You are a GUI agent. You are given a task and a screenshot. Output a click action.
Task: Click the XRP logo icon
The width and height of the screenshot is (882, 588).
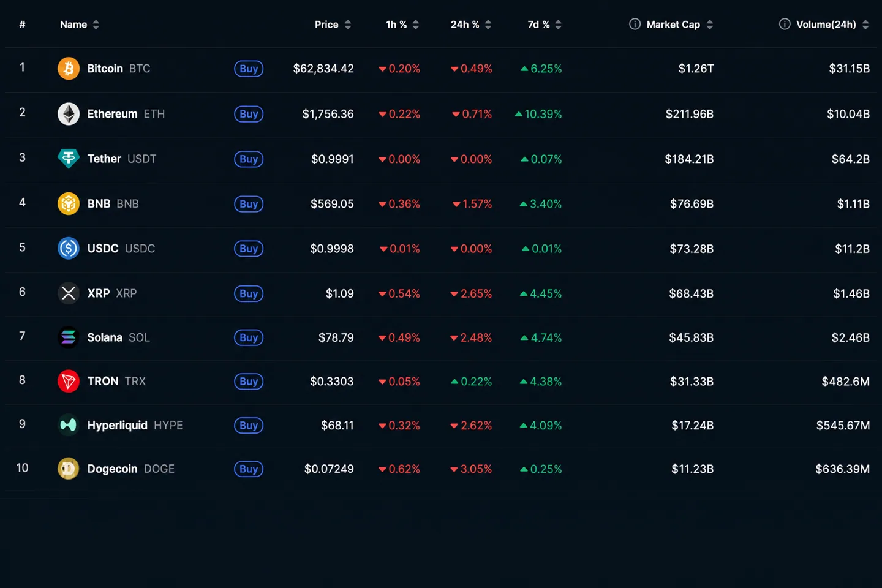pyautogui.click(x=69, y=293)
